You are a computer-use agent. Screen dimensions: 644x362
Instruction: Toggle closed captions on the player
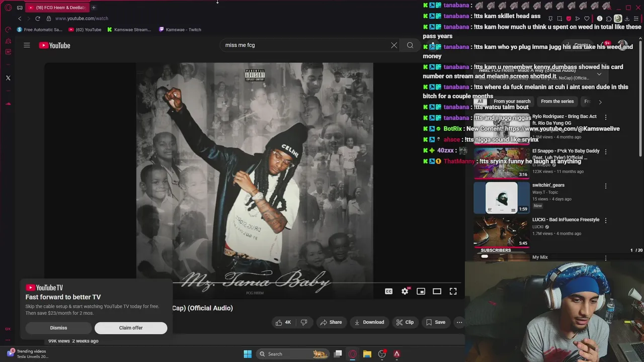388,291
